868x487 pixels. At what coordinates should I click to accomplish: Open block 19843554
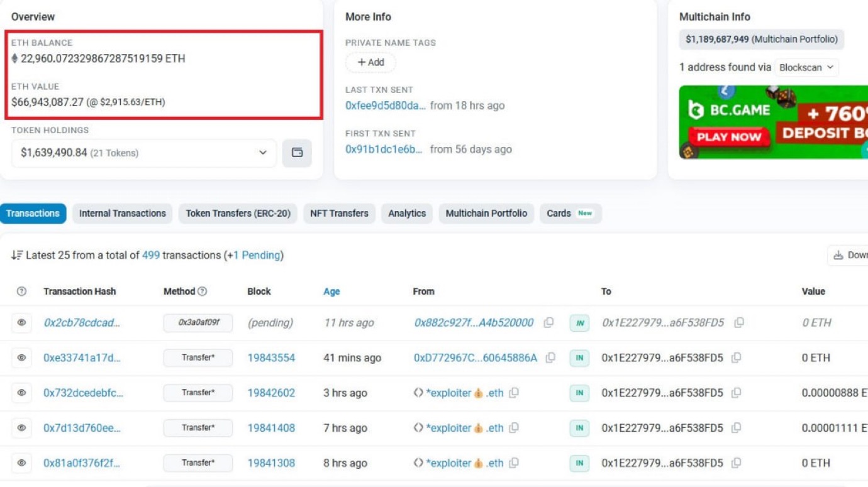[271, 358]
